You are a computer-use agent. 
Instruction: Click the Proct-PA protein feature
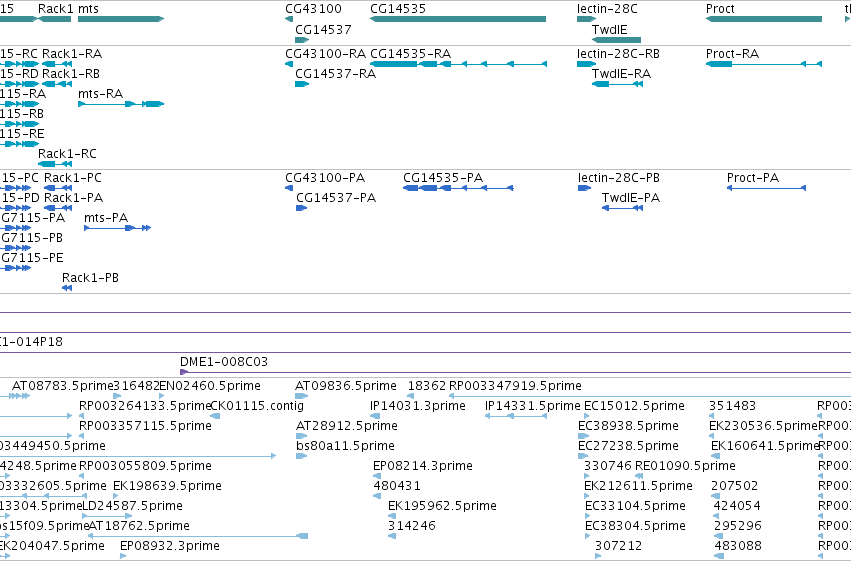point(766,188)
